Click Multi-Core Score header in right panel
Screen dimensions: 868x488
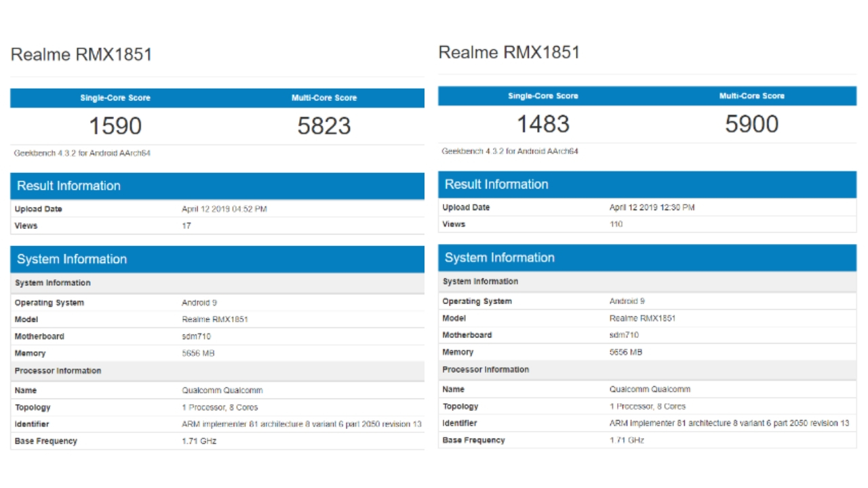click(752, 96)
